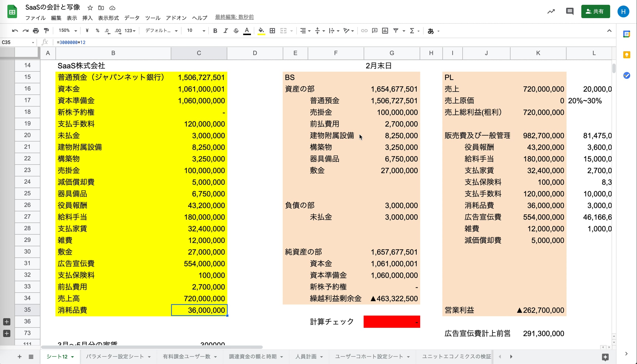Open the functions Σ tool
Image resolution: width=637 pixels, height=364 pixels.
413,31
